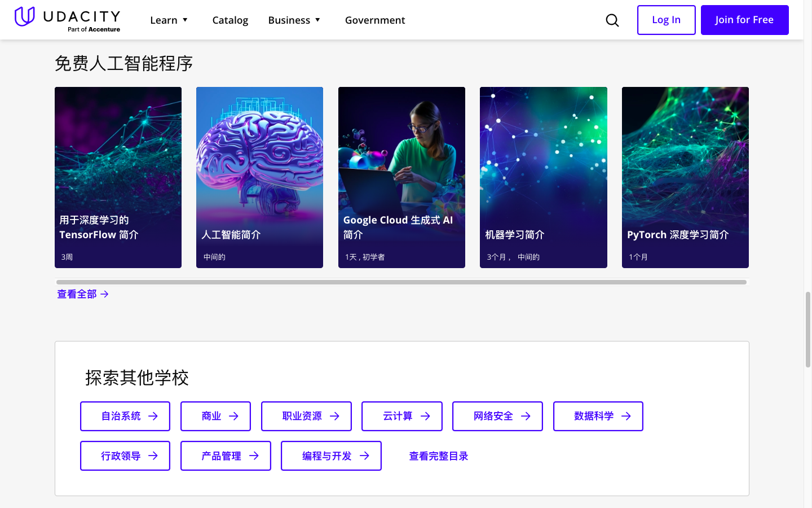Open the 职业资源 school text
812x508 pixels.
(x=302, y=416)
